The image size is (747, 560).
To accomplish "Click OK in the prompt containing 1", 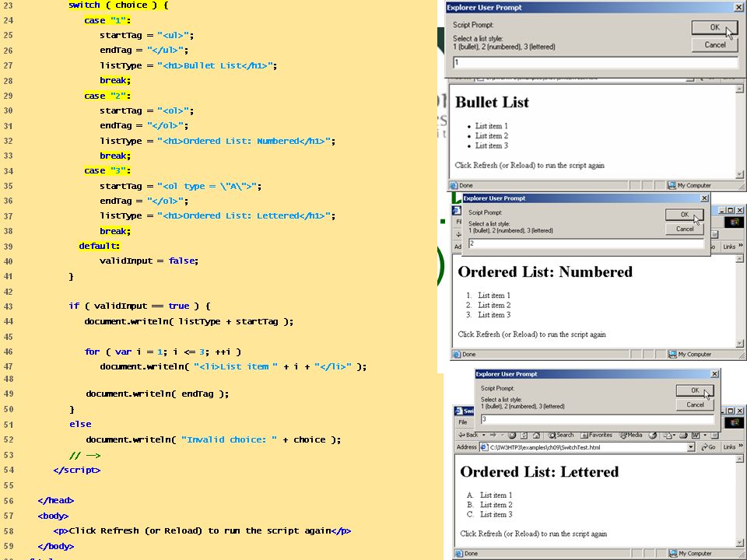I will click(714, 27).
